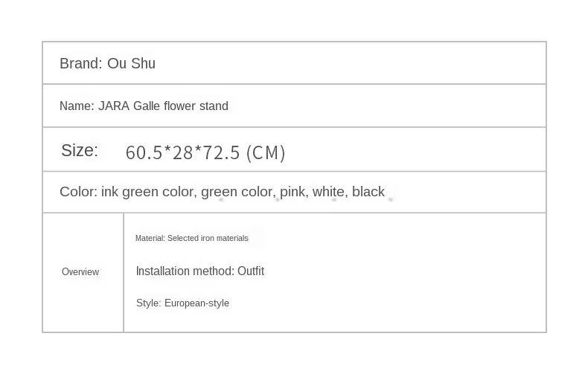Click the second green color entry
This screenshot has width=588, height=380.
237,192
